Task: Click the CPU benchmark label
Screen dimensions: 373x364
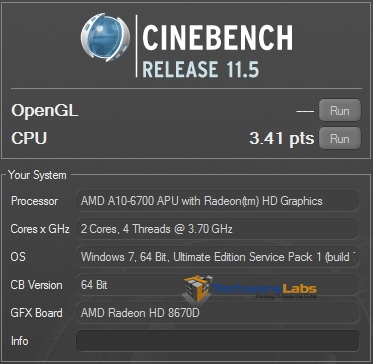Action: pos(29,138)
